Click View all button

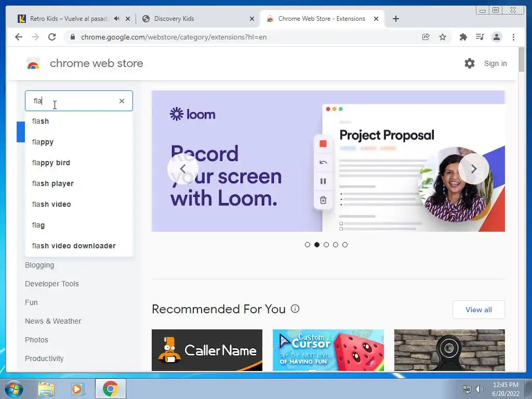tap(478, 310)
